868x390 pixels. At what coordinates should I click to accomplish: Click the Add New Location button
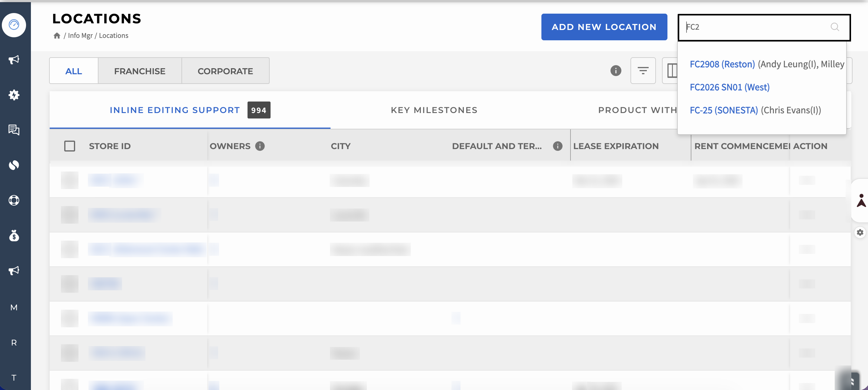604,27
